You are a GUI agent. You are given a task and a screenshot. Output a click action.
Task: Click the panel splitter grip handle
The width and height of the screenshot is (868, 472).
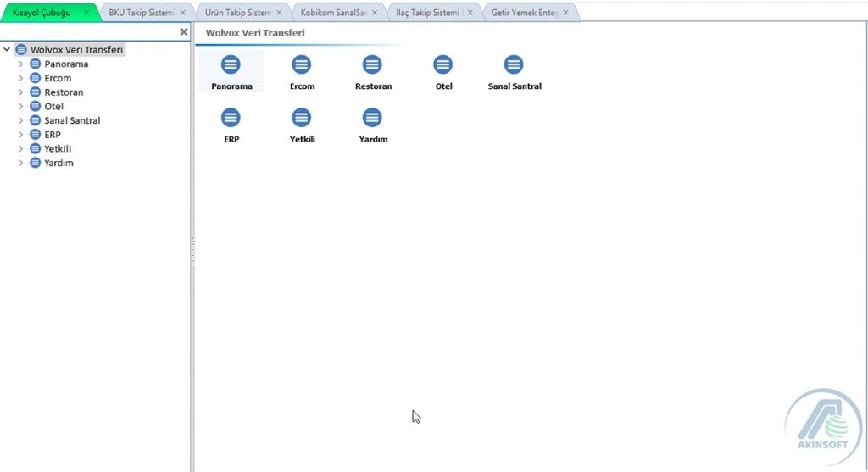[192, 252]
